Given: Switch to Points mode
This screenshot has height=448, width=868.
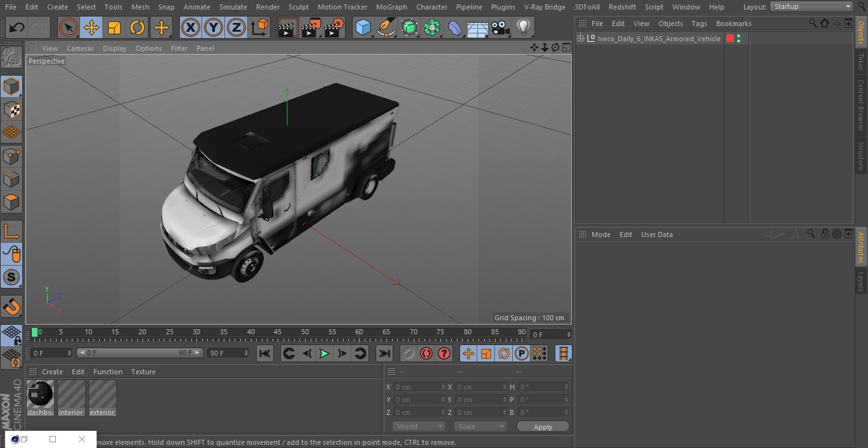Looking at the screenshot, I should (x=11, y=156).
